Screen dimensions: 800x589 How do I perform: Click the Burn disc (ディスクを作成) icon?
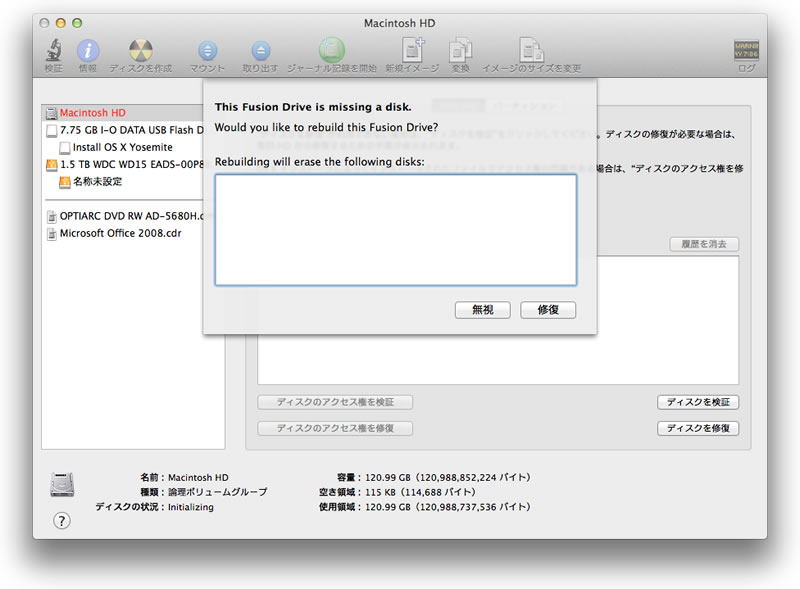(140, 51)
